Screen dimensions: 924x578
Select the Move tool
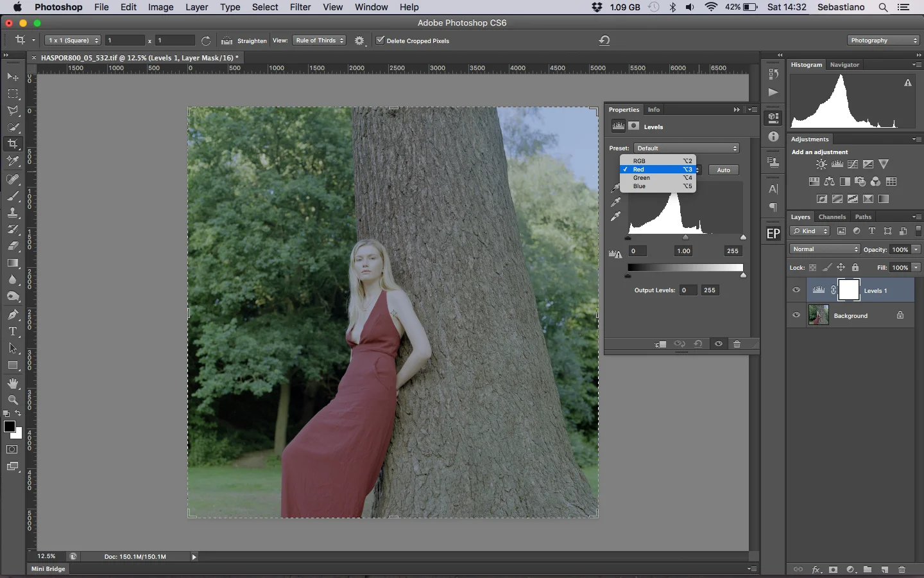[13, 77]
